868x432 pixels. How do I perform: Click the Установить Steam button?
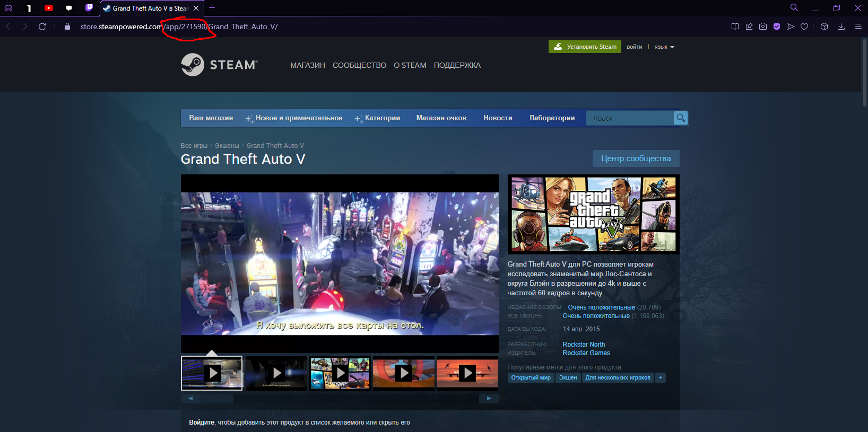[x=585, y=47]
